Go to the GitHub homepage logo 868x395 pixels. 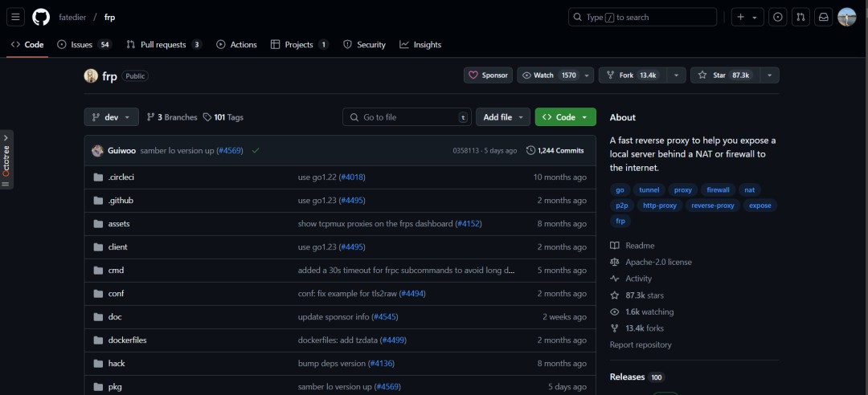pyautogui.click(x=41, y=17)
